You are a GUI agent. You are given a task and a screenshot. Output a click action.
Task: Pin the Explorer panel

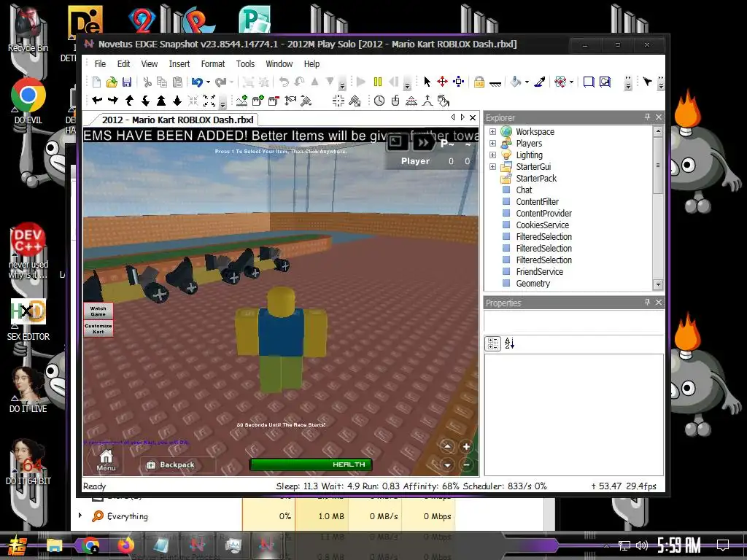coord(647,117)
